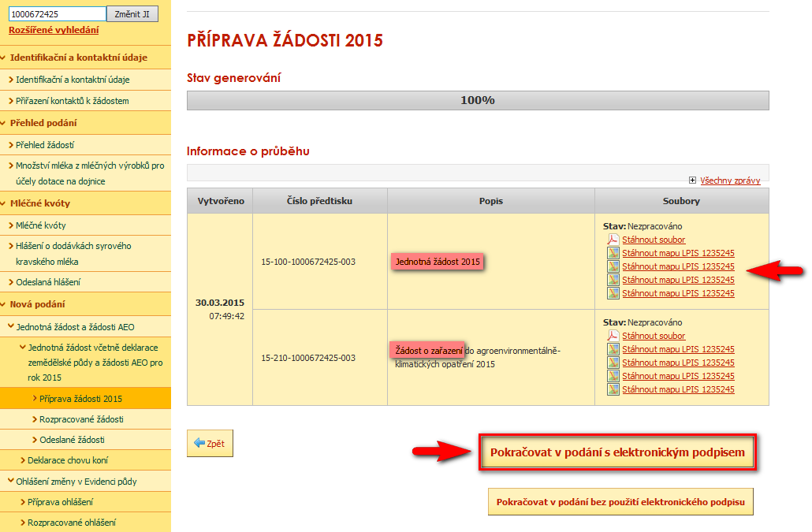Viewport: 812px width, 532px height.
Task: Click the 100% generation progress bar
Action: 478,100
